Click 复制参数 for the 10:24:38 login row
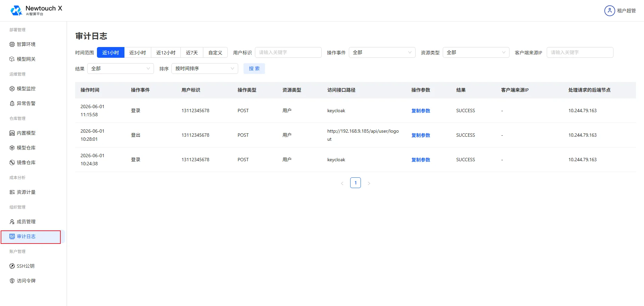Screen dimensions: 644x306 coord(421,160)
